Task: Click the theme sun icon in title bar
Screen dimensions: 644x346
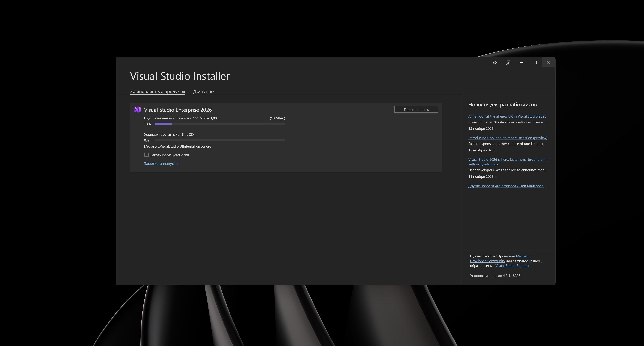Action: [495, 63]
